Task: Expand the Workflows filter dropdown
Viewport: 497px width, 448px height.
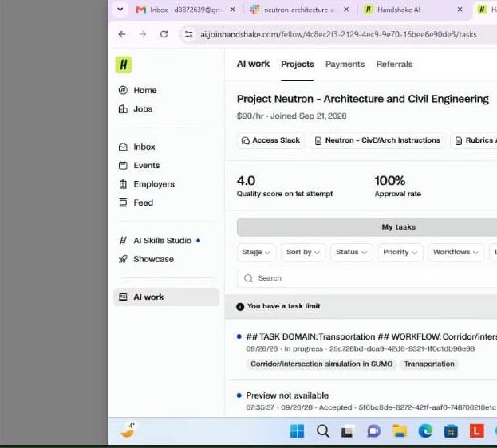Action: (x=456, y=252)
